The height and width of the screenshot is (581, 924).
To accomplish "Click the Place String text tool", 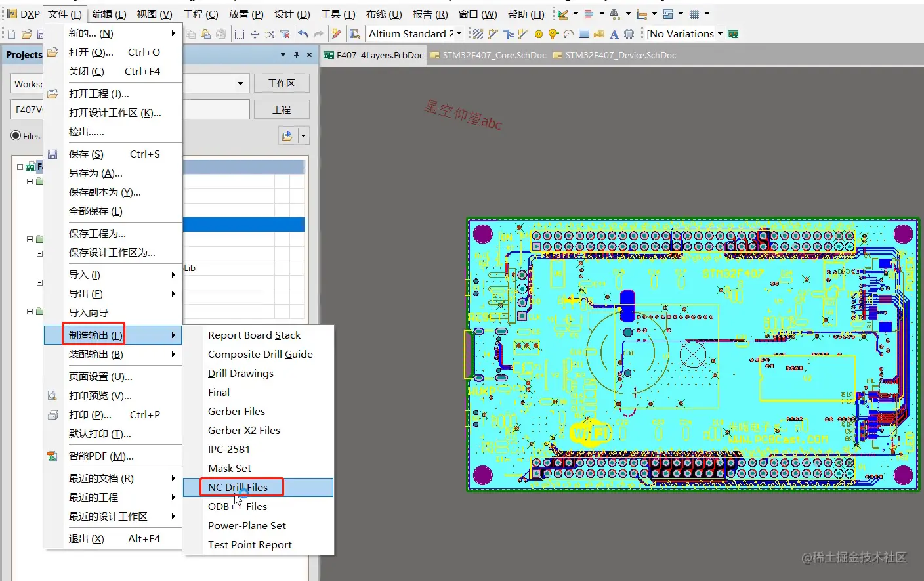I will 614,34.
